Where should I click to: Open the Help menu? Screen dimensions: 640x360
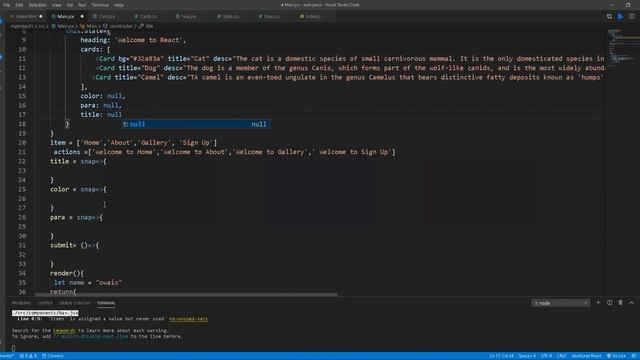point(119,5)
